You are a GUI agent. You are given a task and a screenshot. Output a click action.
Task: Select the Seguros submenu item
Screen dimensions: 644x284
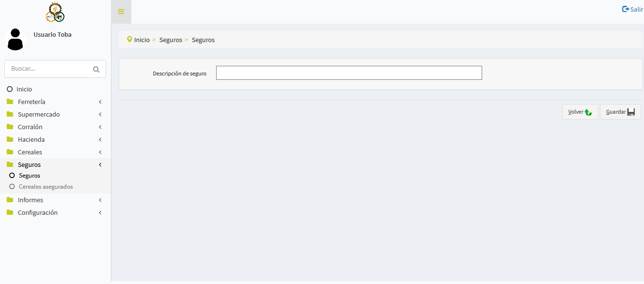(30, 176)
